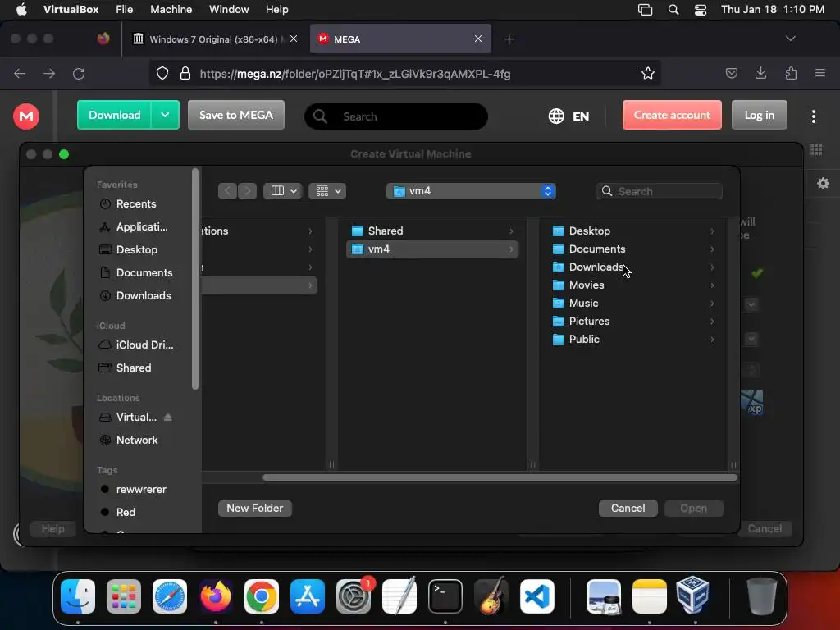Expand the Download button dropdown arrow
Image resolution: width=840 pixels, height=630 pixels.
[165, 115]
